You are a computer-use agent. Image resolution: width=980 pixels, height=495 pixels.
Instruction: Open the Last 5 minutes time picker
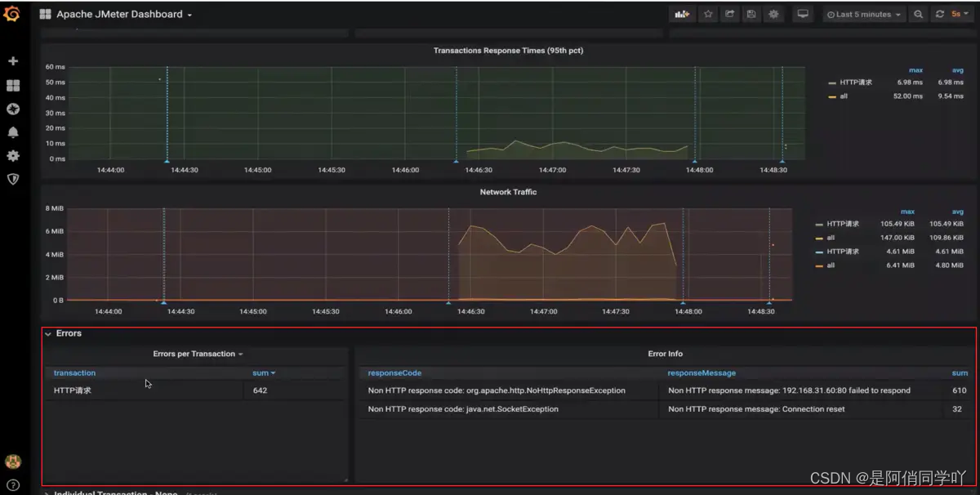pos(864,15)
